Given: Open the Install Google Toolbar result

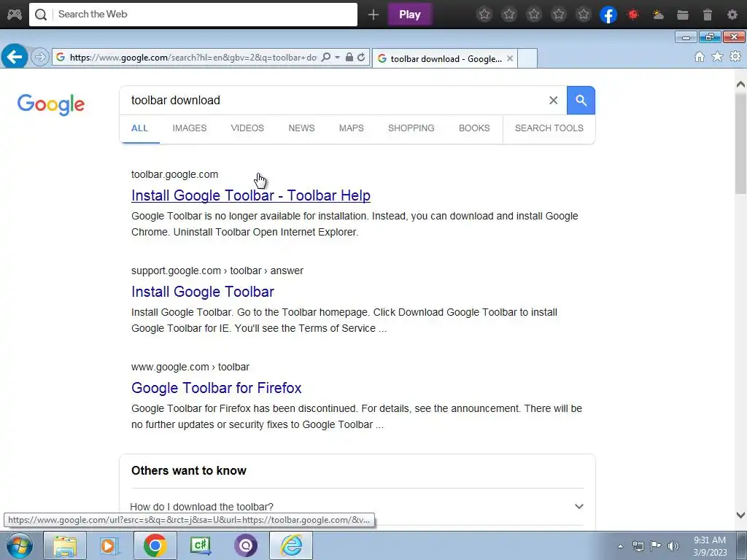Looking at the screenshot, I should tap(203, 292).
